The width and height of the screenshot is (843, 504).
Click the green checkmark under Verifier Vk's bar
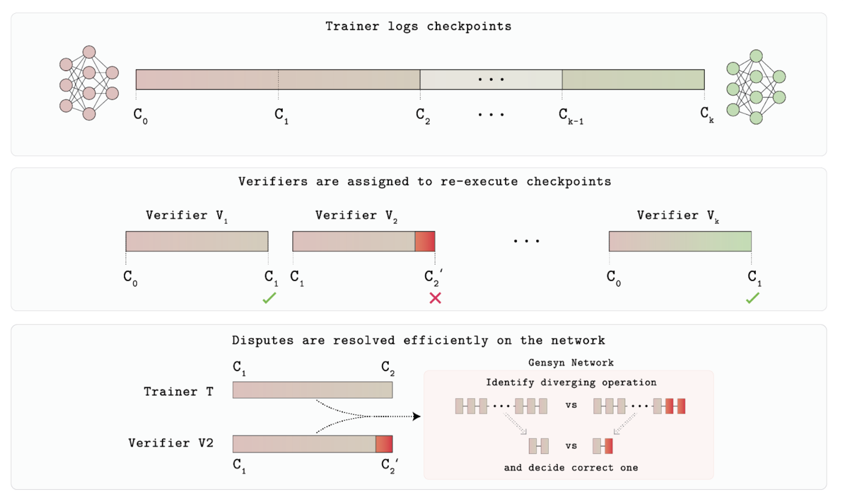coord(753,298)
